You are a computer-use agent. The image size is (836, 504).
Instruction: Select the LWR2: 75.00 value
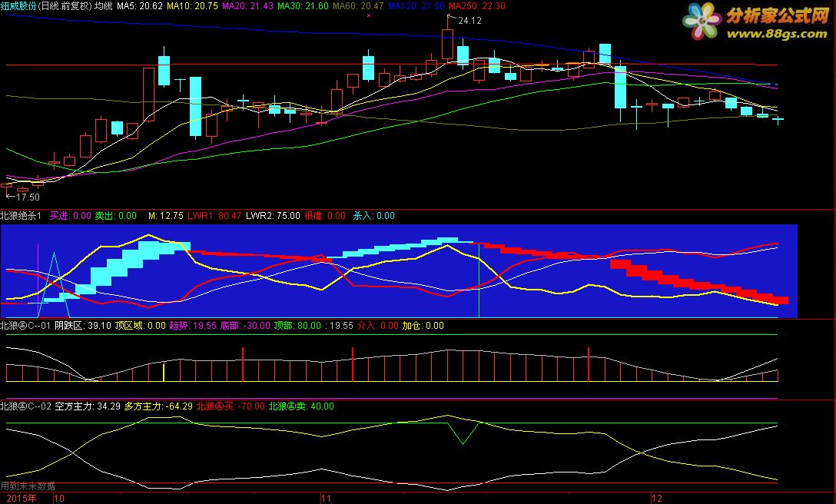point(273,215)
